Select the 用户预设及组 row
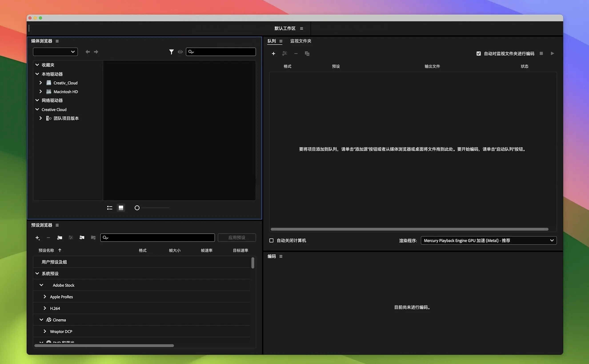This screenshot has width=589, height=364. (x=142, y=262)
